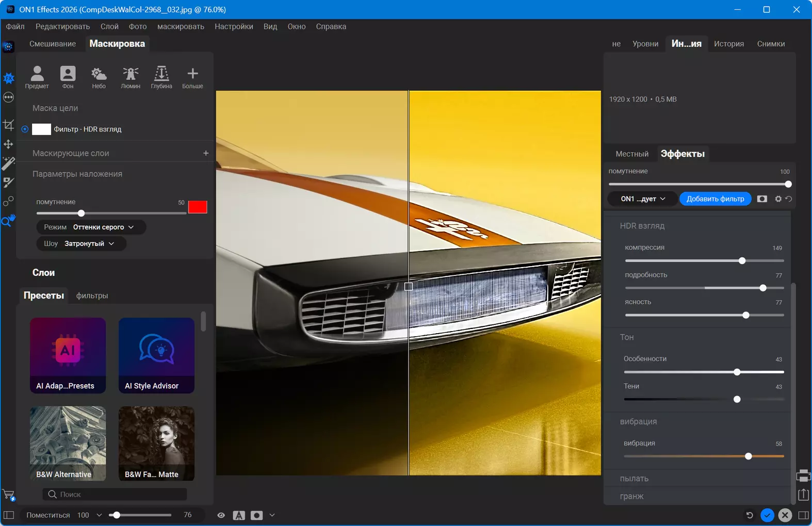Click the share export icon
The image size is (812, 526).
804,495
